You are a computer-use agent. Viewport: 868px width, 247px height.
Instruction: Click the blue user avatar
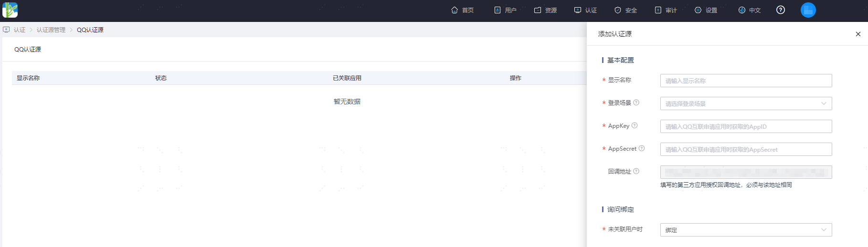[x=808, y=10]
